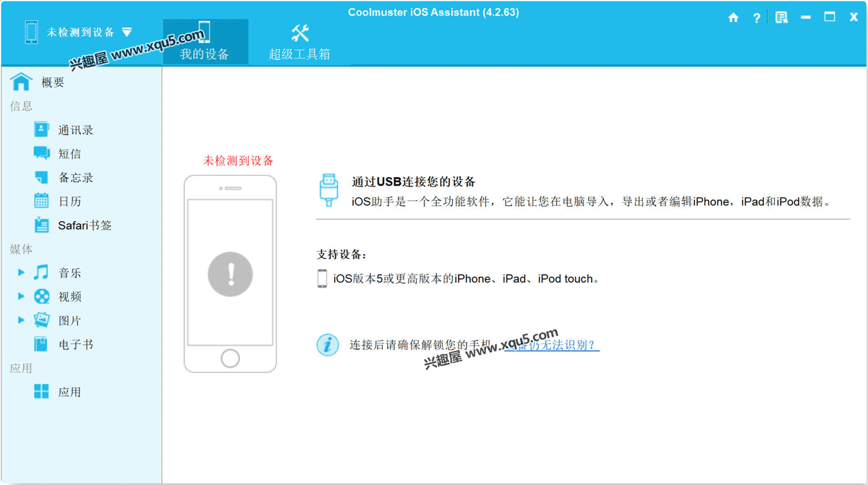Open the 设备仍无法识别 help link
868x485 pixels.
552,345
